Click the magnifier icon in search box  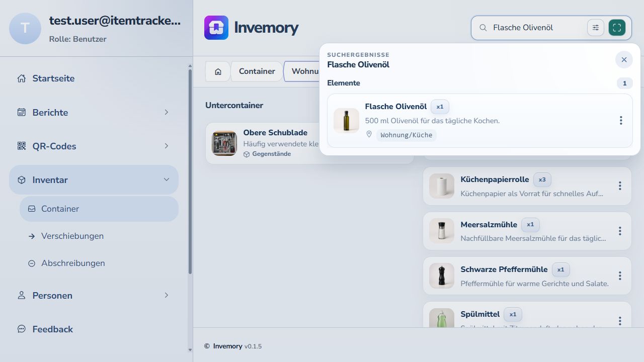(x=483, y=28)
